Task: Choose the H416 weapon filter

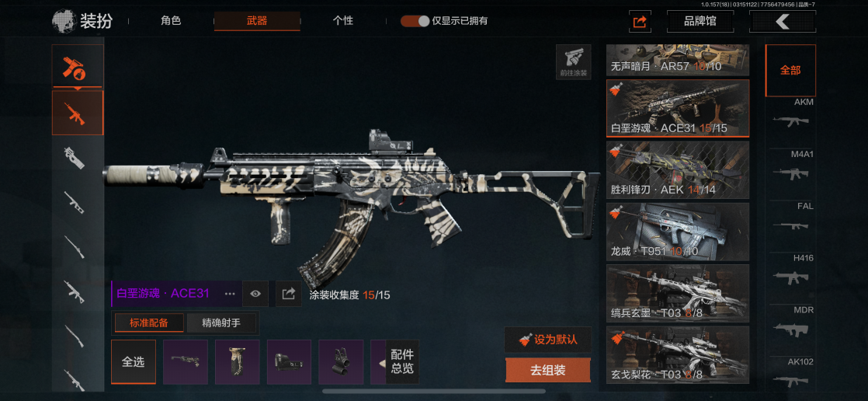Action: [x=790, y=272]
